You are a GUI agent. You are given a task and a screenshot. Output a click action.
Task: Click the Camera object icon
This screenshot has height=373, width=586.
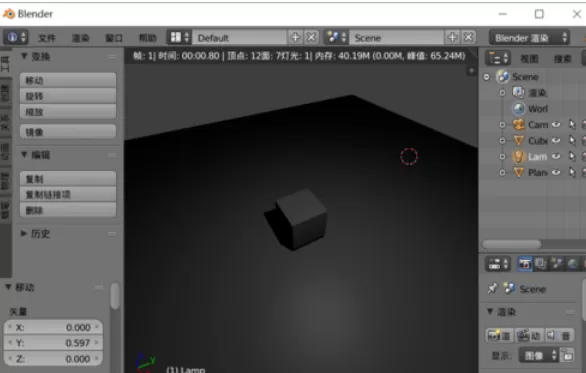[x=519, y=124]
